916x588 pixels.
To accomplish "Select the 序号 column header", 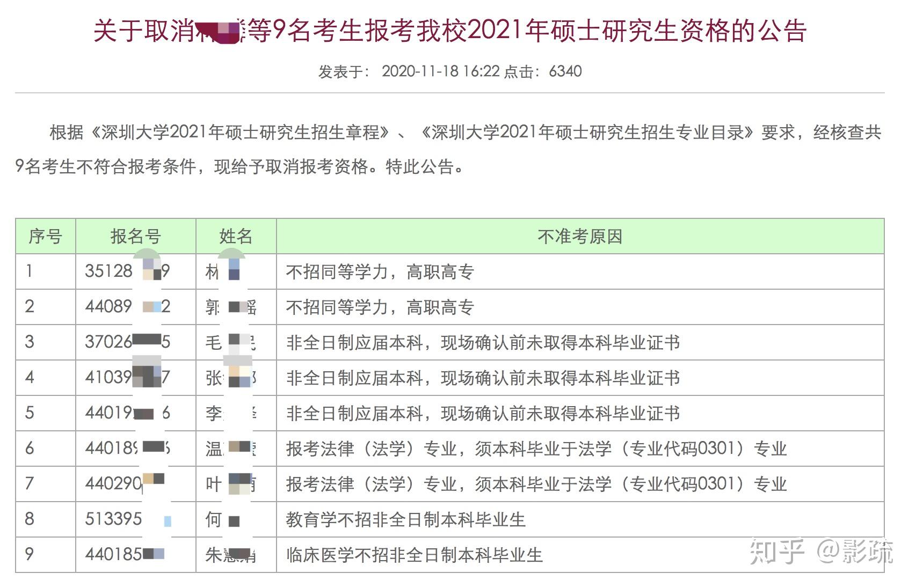I will (46, 236).
